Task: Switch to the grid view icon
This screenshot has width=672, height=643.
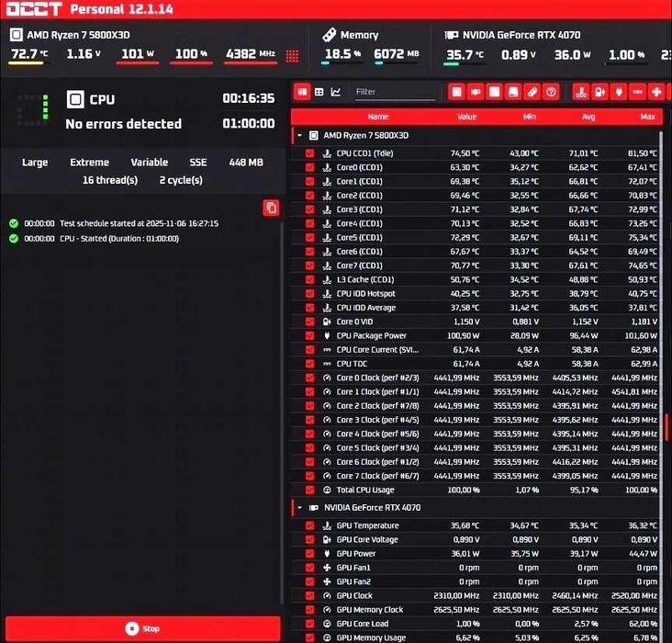Action: pos(319,92)
